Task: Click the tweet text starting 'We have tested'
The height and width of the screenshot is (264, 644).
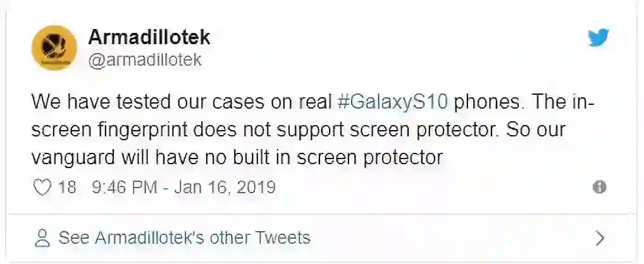Action: pyautogui.click(x=313, y=129)
